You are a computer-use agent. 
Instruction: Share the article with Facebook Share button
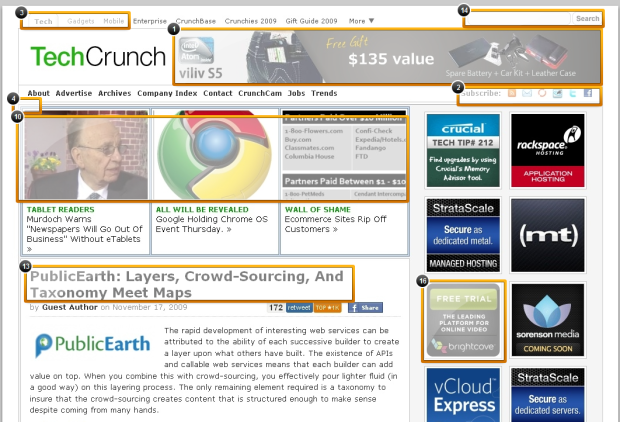(365, 308)
